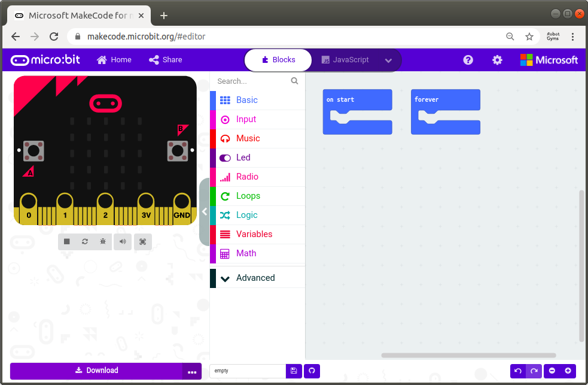This screenshot has width=588, height=385.
Task: Click pin 0 on the simulator
Action: [x=29, y=208]
